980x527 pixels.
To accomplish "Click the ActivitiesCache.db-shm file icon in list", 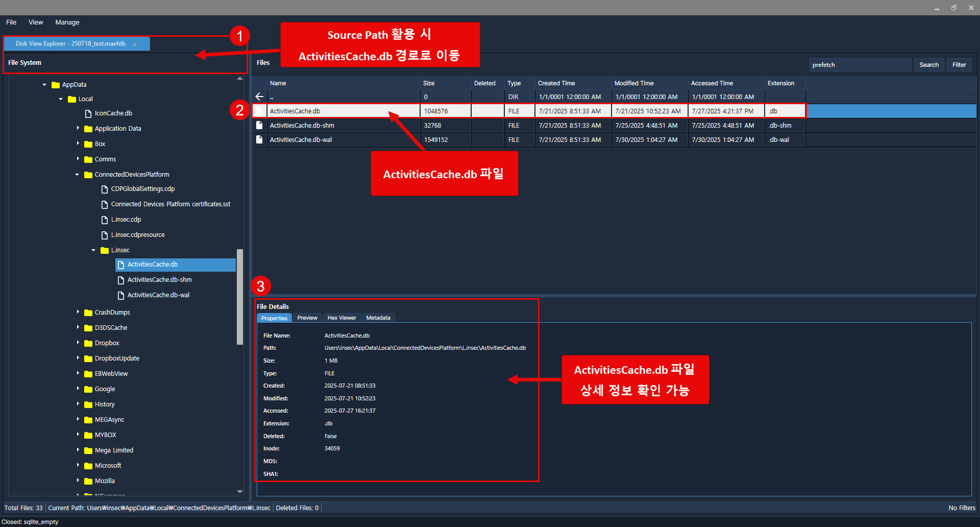I will coord(259,126).
